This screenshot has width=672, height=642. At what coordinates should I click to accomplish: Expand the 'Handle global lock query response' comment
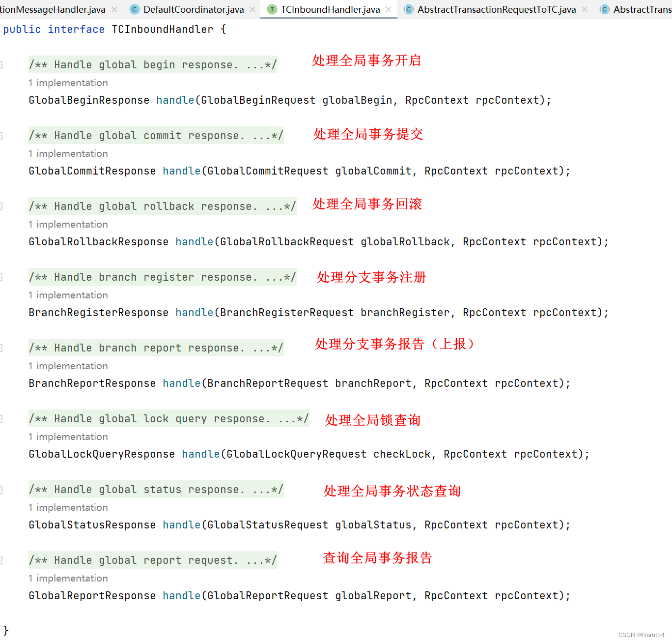(x=168, y=419)
